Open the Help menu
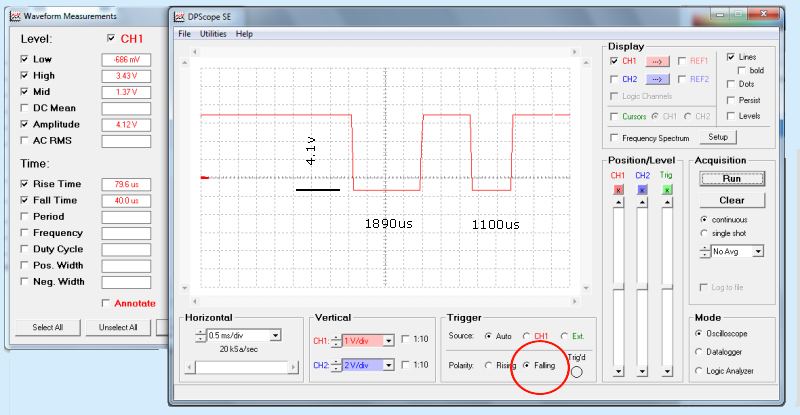 [244, 34]
